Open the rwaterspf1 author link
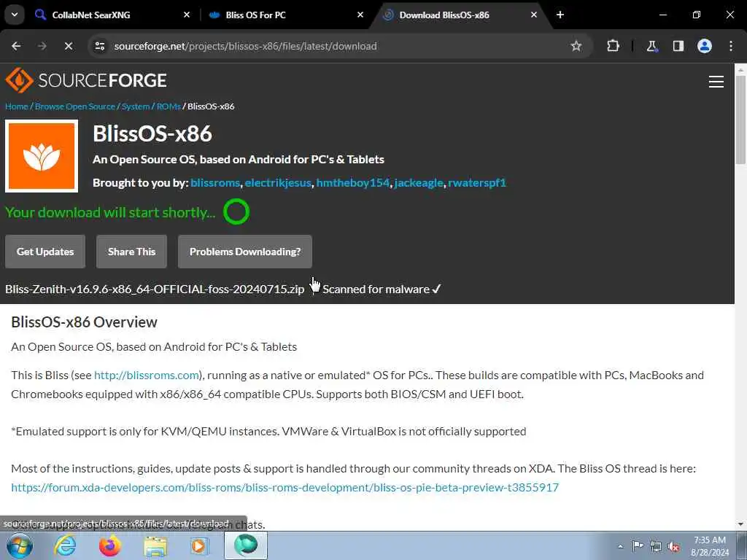Screen dimensions: 747x560 point(477,183)
